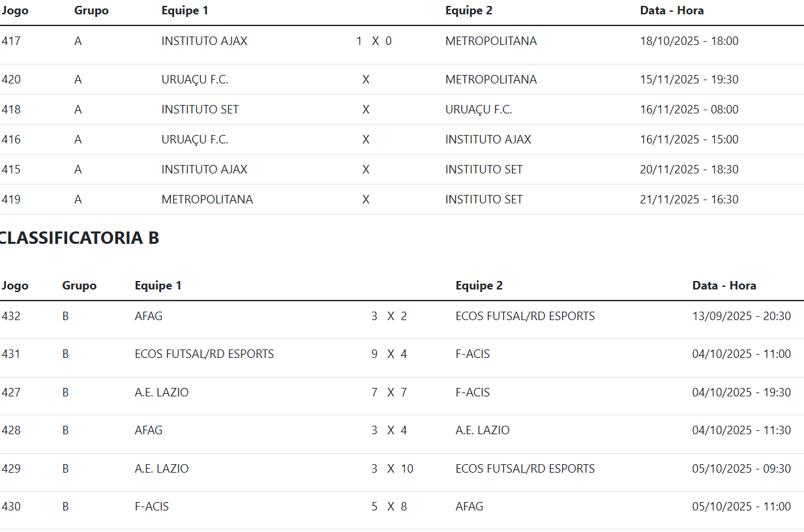The image size is (804, 532).
Task: Click game number 417 in the top table
Action: pos(11,41)
